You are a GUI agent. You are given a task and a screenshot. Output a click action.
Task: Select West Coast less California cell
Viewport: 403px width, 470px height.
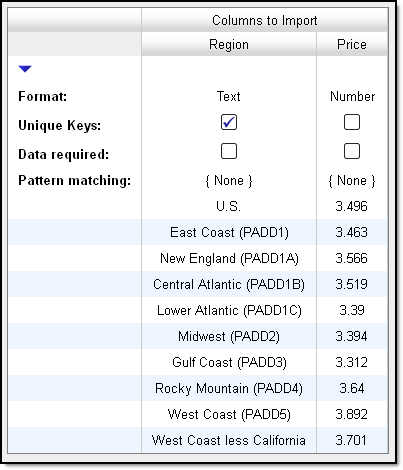pyautogui.click(x=229, y=440)
